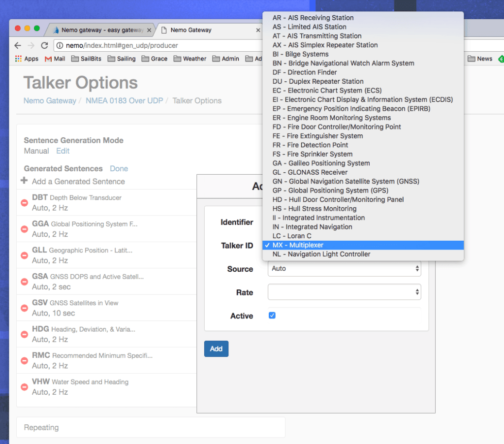This screenshot has height=444, width=504.
Task: Select AR - AIS Receiving Station
Action: (x=363, y=18)
